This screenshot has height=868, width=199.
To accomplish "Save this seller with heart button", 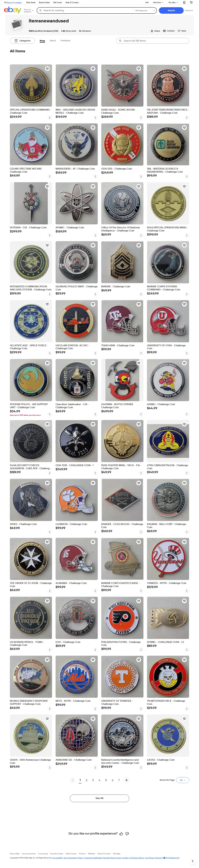I will pyautogui.click(x=182, y=31).
